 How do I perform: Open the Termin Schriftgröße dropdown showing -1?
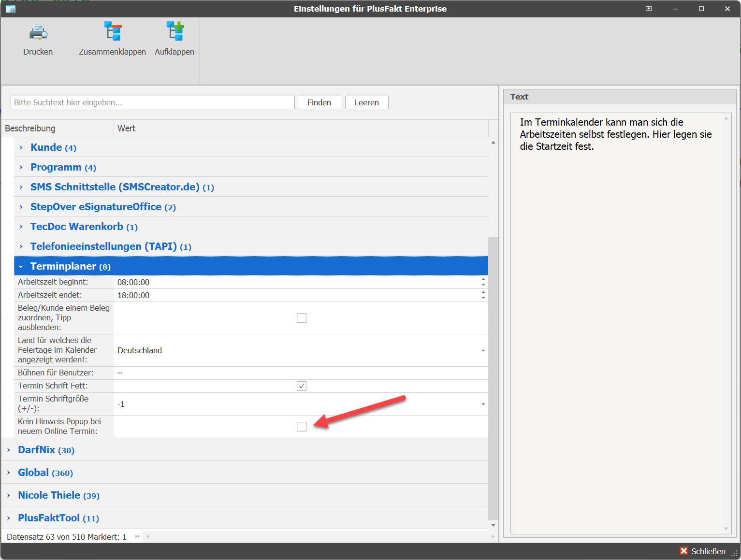(x=483, y=404)
